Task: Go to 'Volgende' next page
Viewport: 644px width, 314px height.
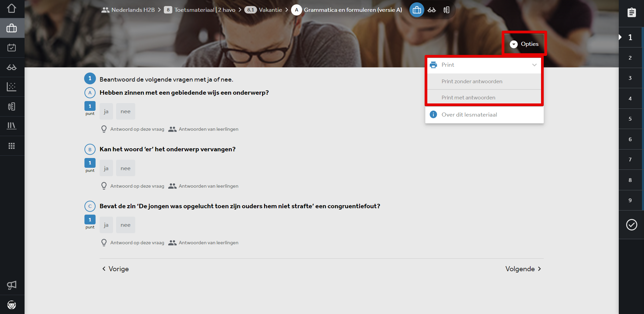Action: coord(523,269)
